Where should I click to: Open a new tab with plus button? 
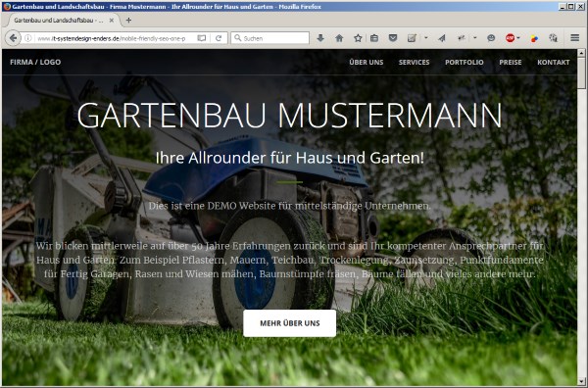[x=128, y=21]
